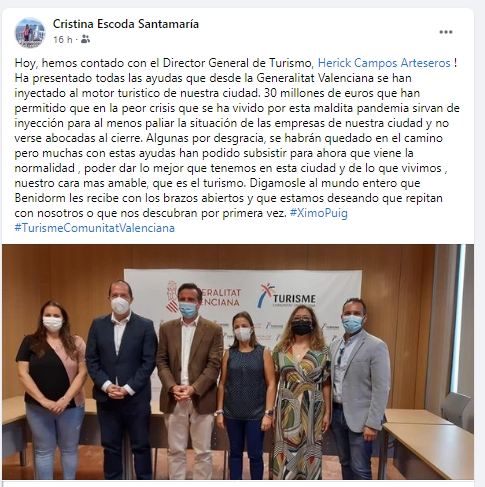Click the friends audience icon beside 16 h
The width and height of the screenshot is (485, 487).
coord(85,39)
